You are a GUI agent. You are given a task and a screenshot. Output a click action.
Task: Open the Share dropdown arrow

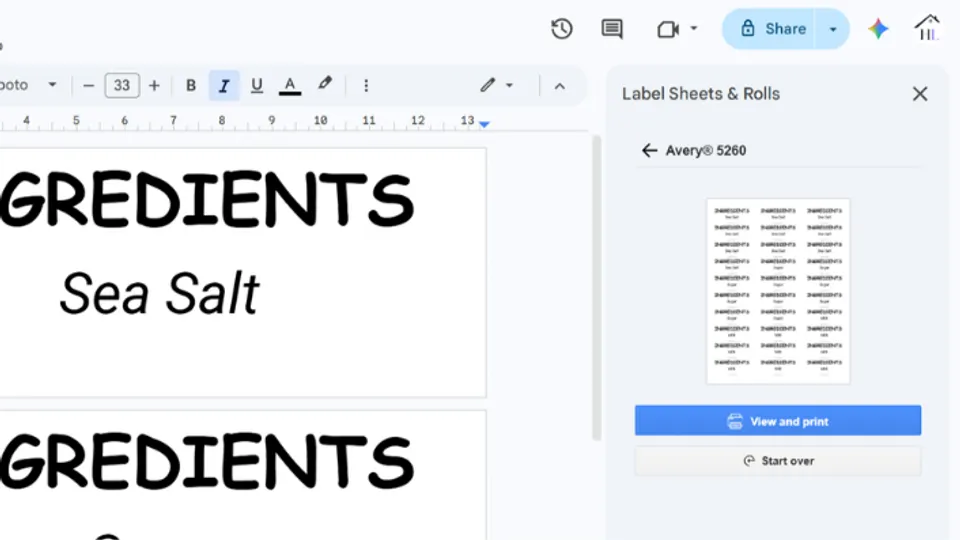833,29
